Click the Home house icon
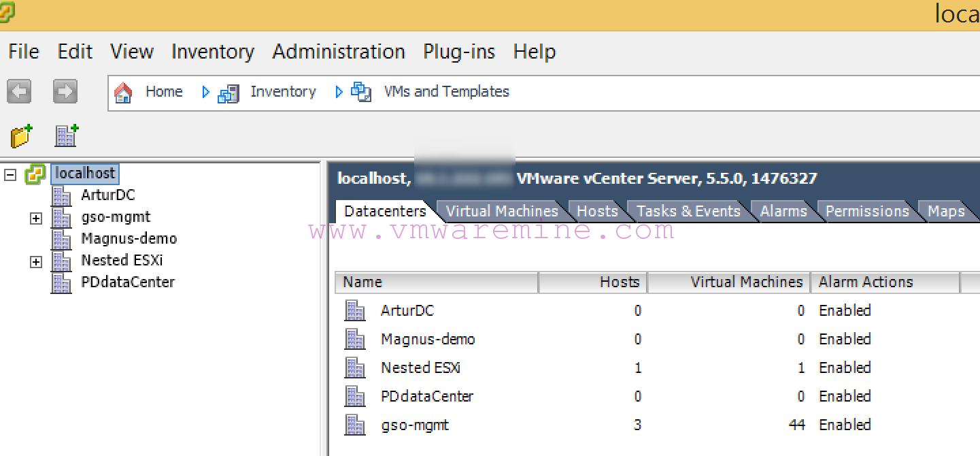 tap(123, 92)
